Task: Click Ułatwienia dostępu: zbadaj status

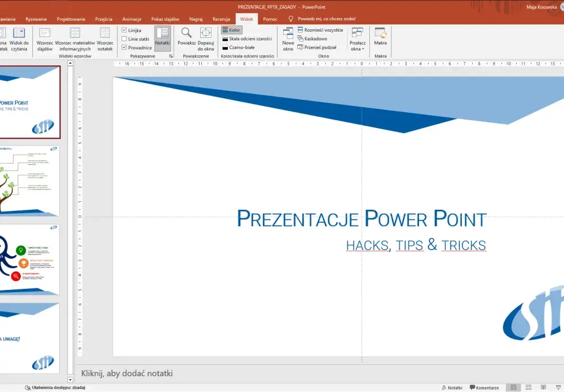Action: coord(55,387)
